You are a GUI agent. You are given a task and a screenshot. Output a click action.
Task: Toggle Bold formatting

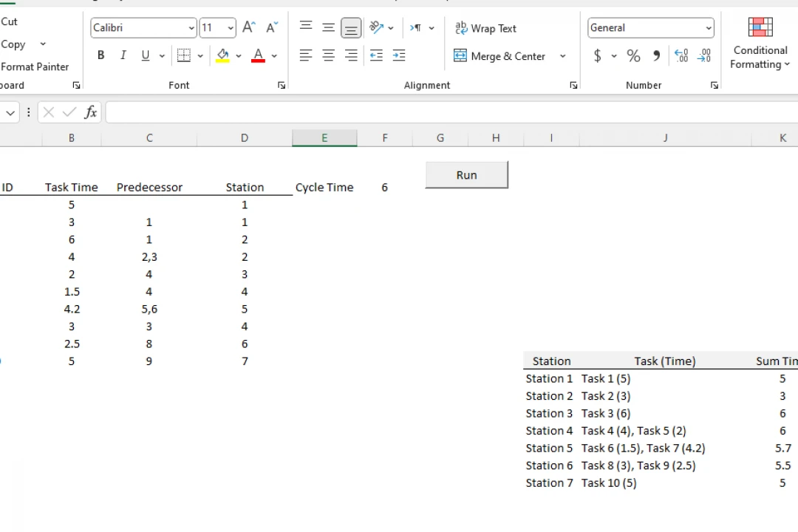click(x=101, y=55)
